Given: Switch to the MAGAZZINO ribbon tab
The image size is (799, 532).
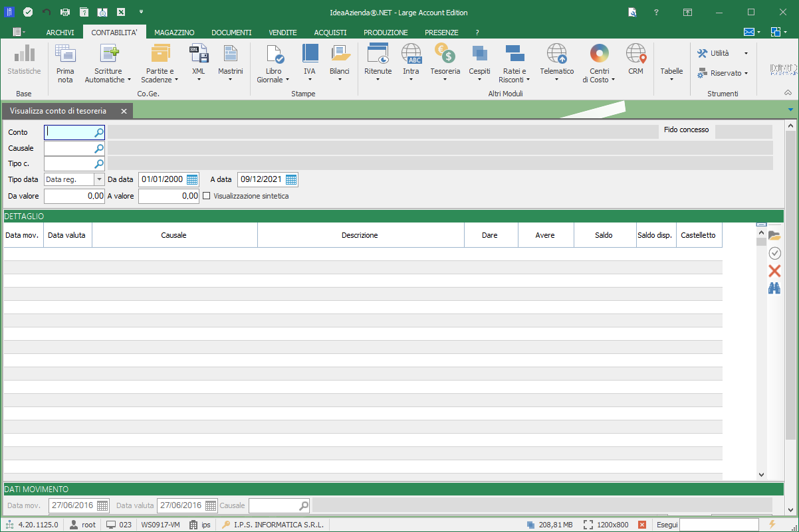Looking at the screenshot, I should coord(174,32).
